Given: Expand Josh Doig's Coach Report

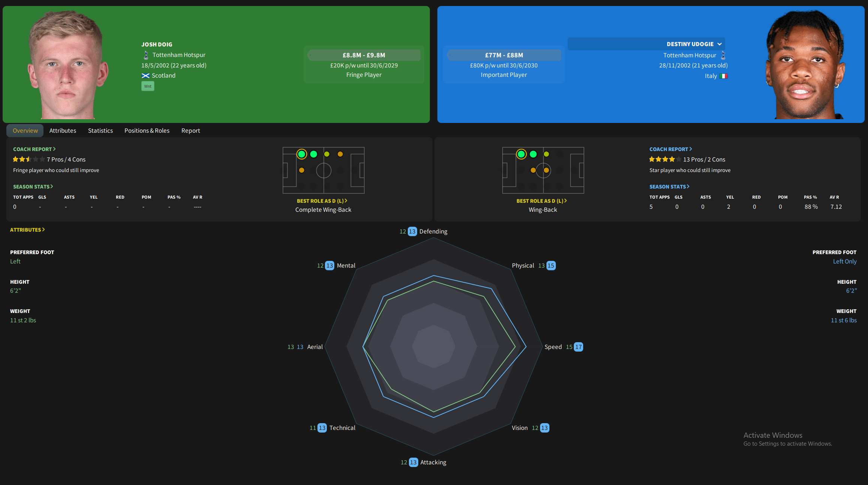Looking at the screenshot, I should tap(34, 149).
